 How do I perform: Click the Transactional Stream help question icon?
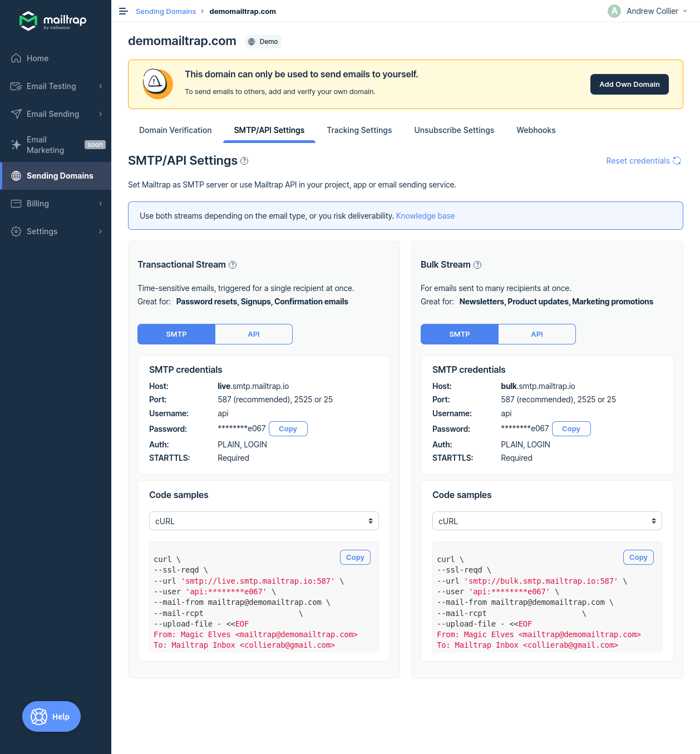pyautogui.click(x=233, y=265)
